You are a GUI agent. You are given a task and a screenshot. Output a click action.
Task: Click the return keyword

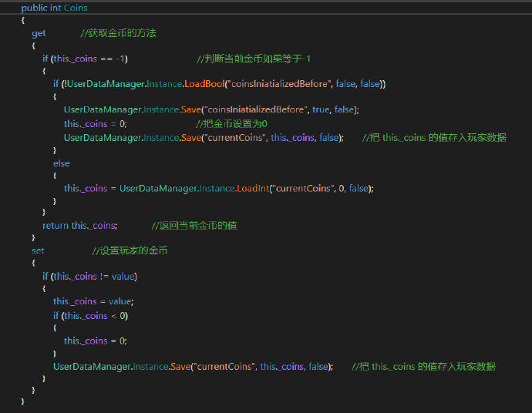tap(56, 225)
